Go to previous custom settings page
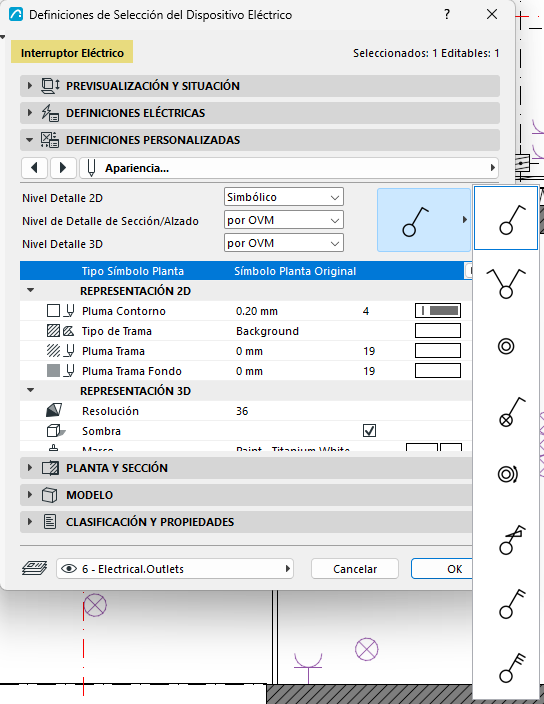The height and width of the screenshot is (704, 544). [34, 168]
